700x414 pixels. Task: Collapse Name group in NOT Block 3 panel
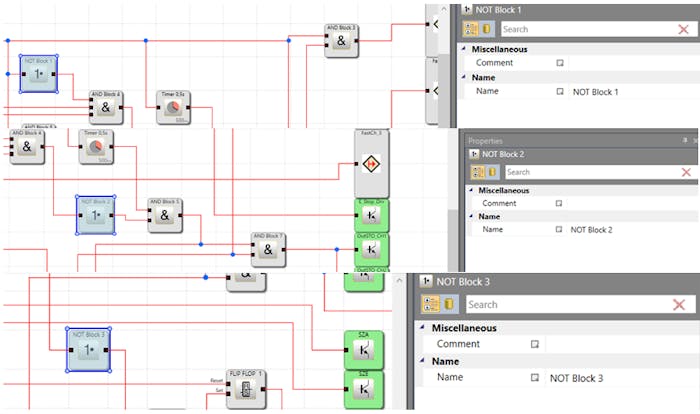tap(422, 360)
